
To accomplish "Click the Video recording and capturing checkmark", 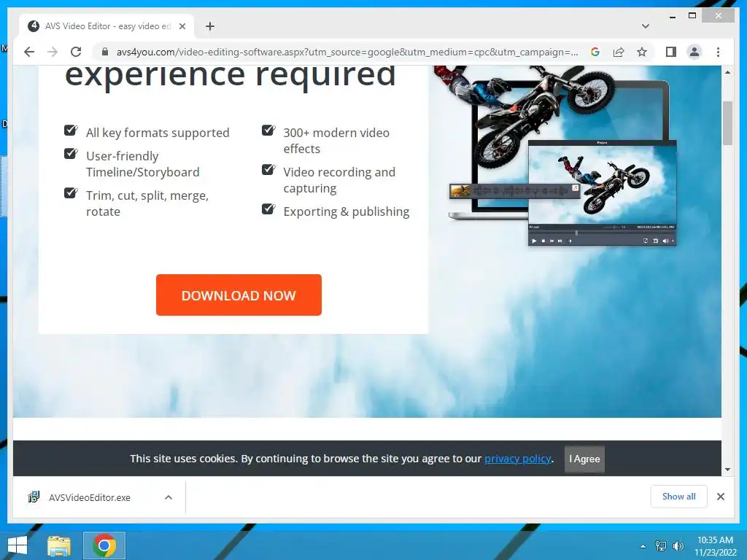I will [268, 169].
